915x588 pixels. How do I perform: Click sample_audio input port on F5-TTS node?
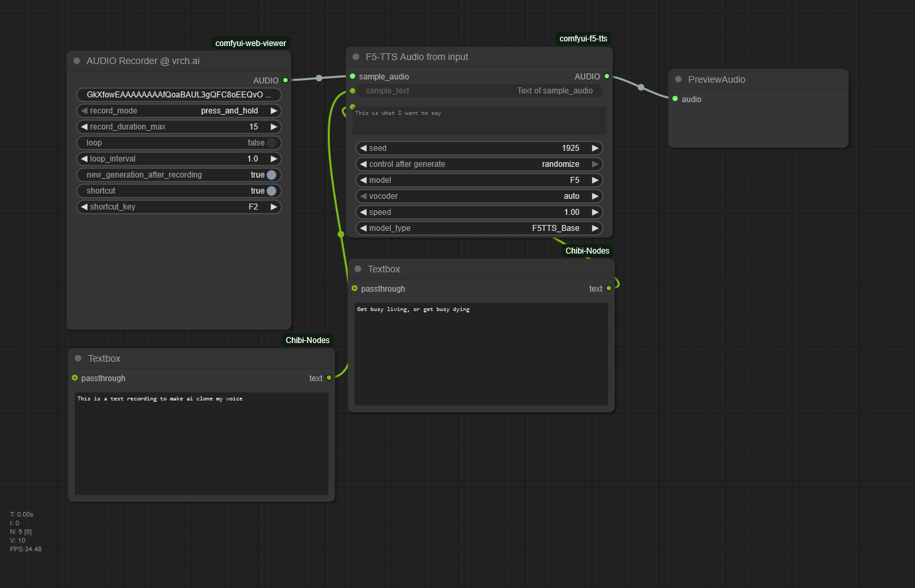coord(352,76)
